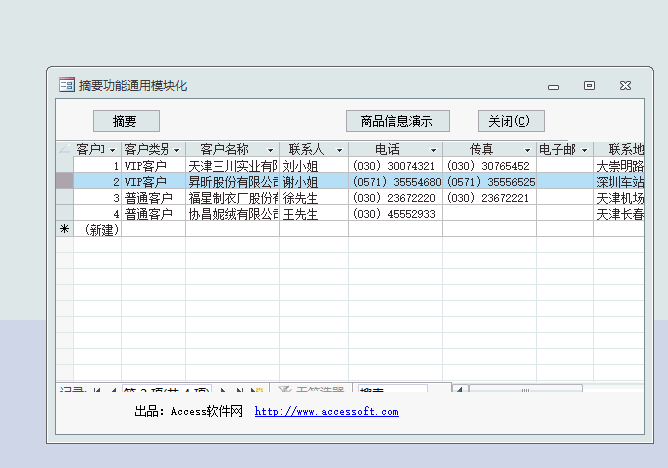The image size is (668, 468).
Task: Click VIP客户 cell in the 谢小姐 row
Action: (153, 182)
